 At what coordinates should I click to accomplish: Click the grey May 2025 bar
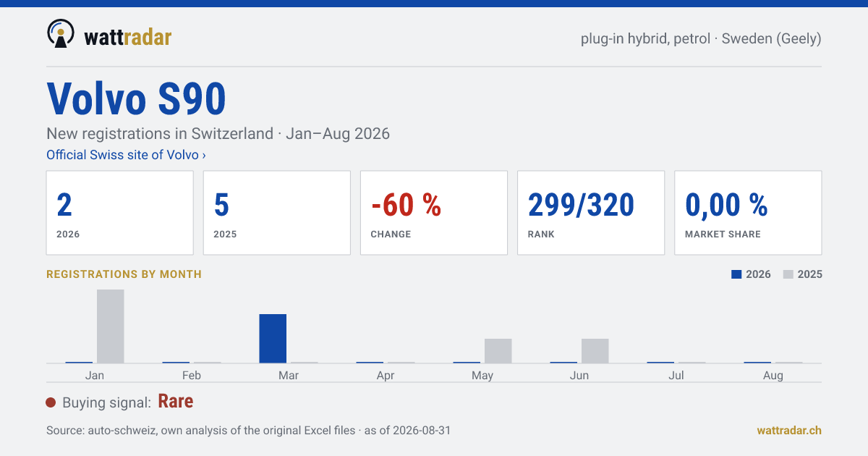coord(498,351)
